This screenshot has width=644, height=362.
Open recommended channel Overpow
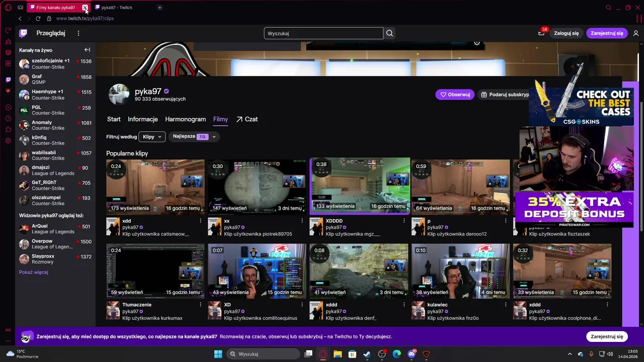click(55, 244)
